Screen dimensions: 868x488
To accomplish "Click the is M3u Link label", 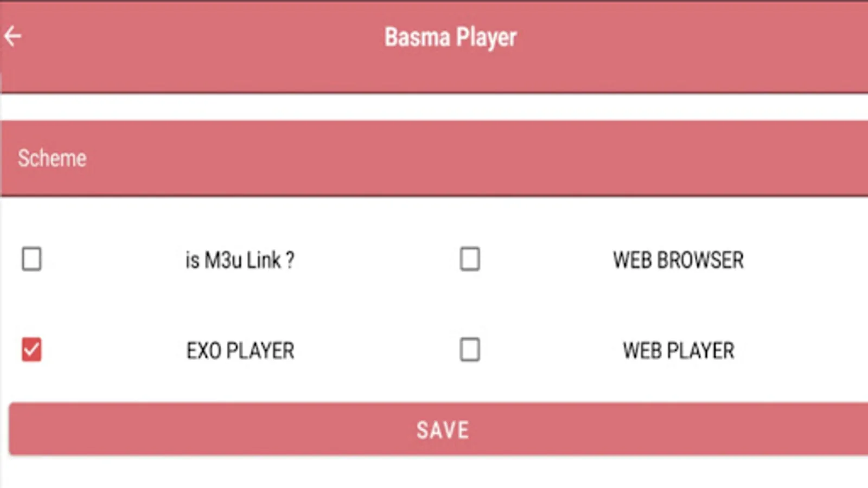I will [x=239, y=260].
